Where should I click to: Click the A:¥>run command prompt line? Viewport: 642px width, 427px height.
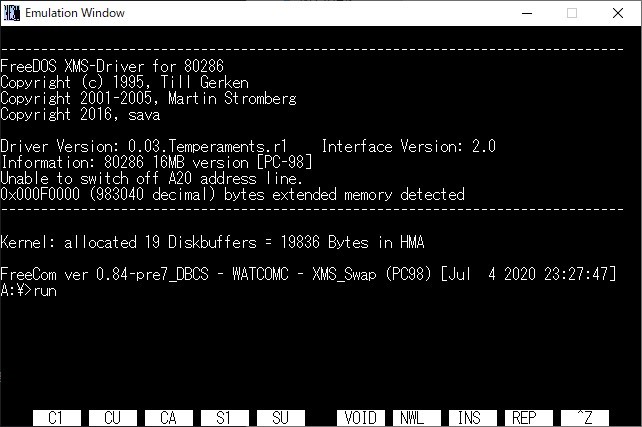tap(29, 291)
